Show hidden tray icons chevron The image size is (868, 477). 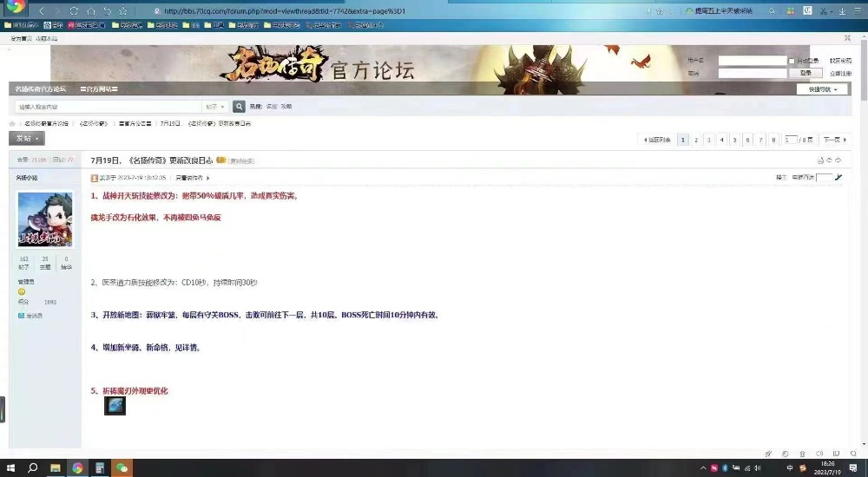pos(704,468)
